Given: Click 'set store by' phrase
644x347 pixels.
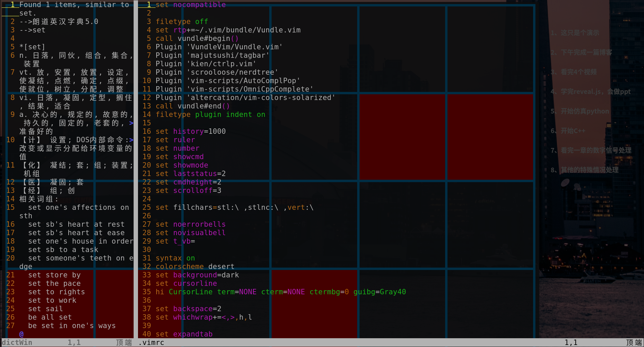Looking at the screenshot, I should [x=54, y=275].
